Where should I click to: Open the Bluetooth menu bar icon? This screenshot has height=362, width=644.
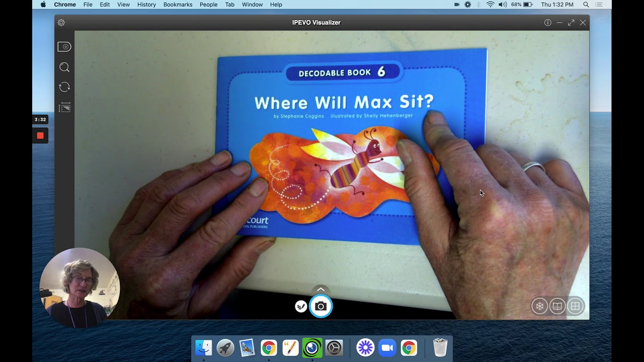pyautogui.click(x=478, y=5)
